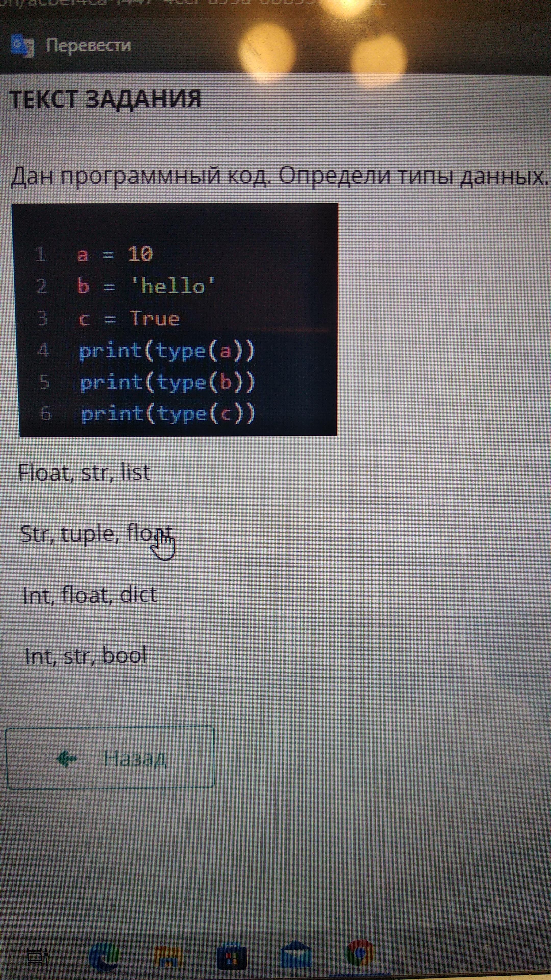Click the green back arrow icon
The height and width of the screenshot is (980, 551).
(x=67, y=759)
